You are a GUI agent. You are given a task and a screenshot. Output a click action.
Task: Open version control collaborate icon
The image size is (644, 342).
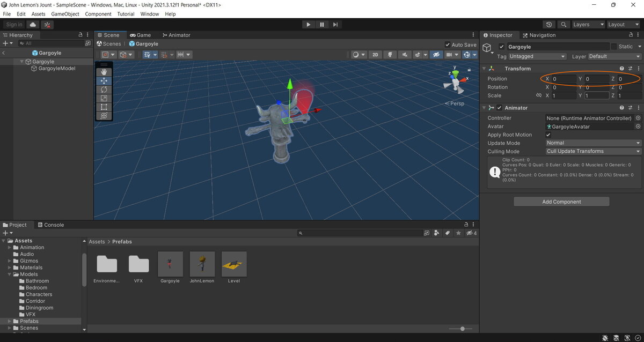pyautogui.click(x=47, y=25)
